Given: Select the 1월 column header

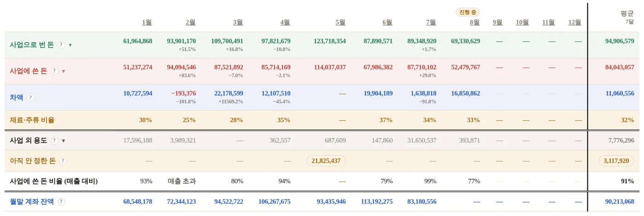Looking at the screenshot, I should pos(147,22).
